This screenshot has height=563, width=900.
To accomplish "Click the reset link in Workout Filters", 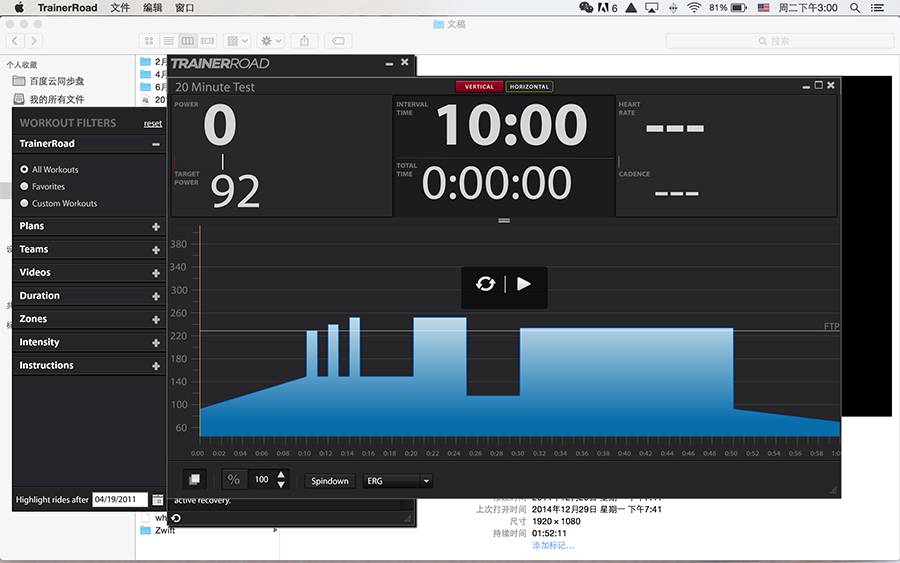I will [x=153, y=123].
